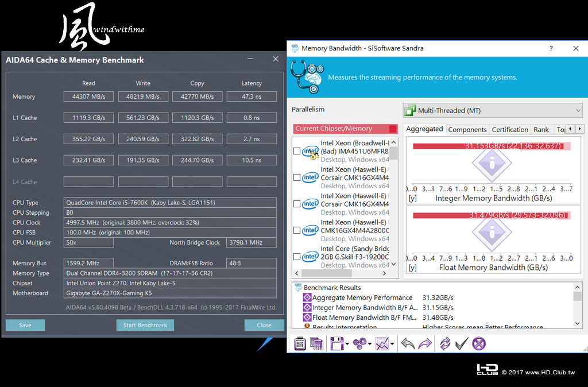This screenshot has height=387, width=588.
Task: Click the L3 Cache Latency value 10.5 ns
Action: (252, 160)
